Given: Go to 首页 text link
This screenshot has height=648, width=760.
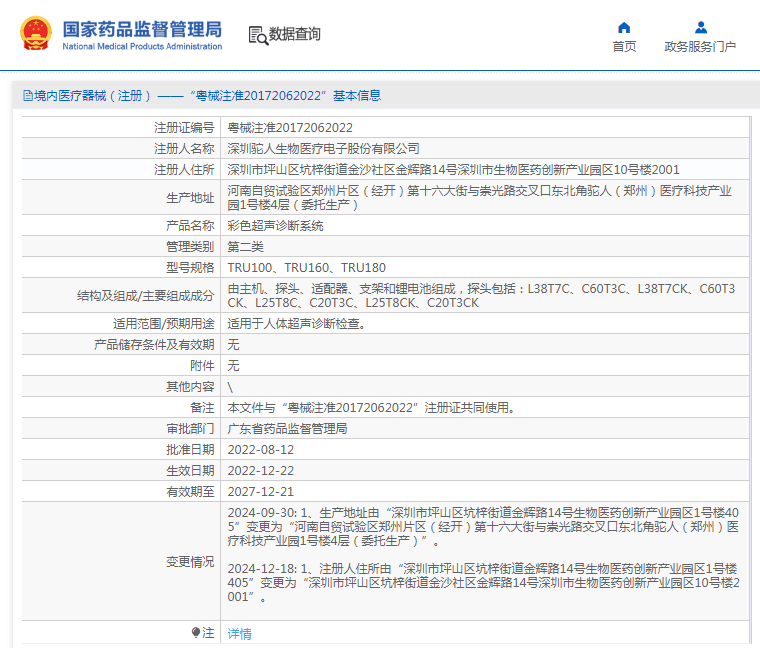Looking at the screenshot, I should click(x=624, y=47).
